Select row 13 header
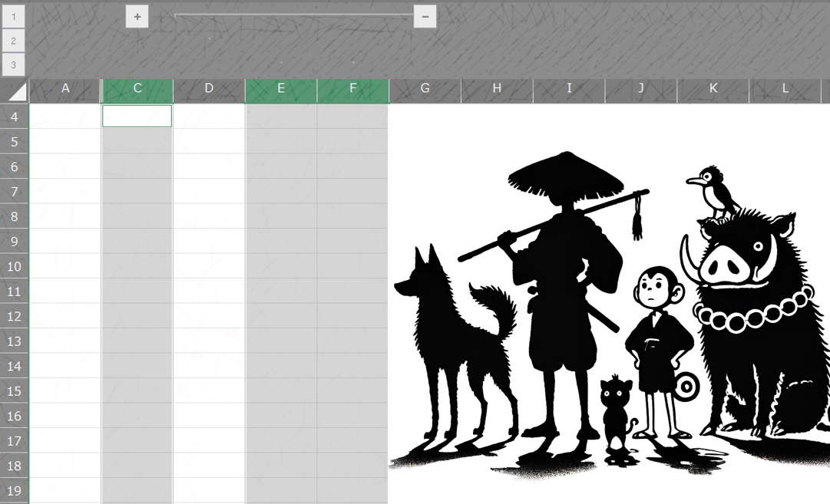This screenshot has height=504, width=830. coord(15,341)
